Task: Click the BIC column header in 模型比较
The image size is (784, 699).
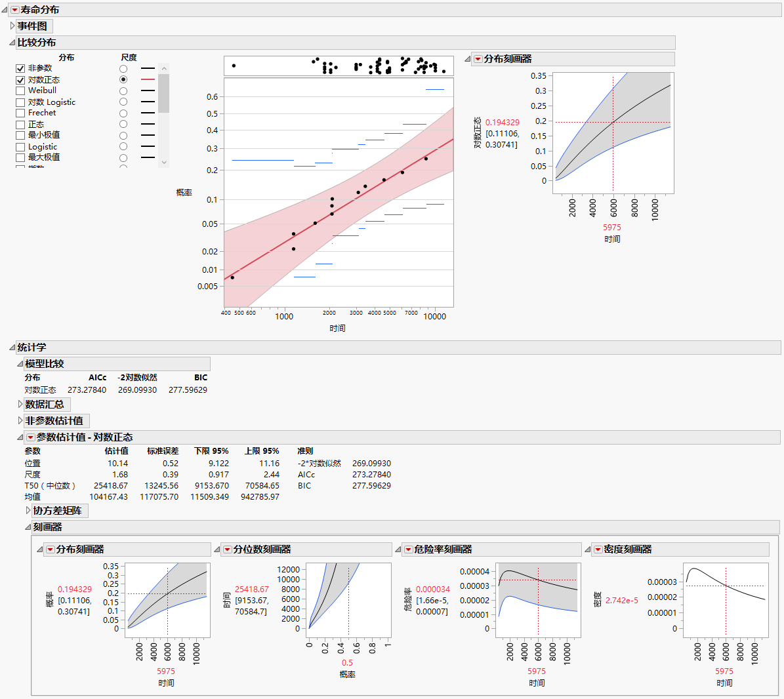Action: click(x=201, y=378)
